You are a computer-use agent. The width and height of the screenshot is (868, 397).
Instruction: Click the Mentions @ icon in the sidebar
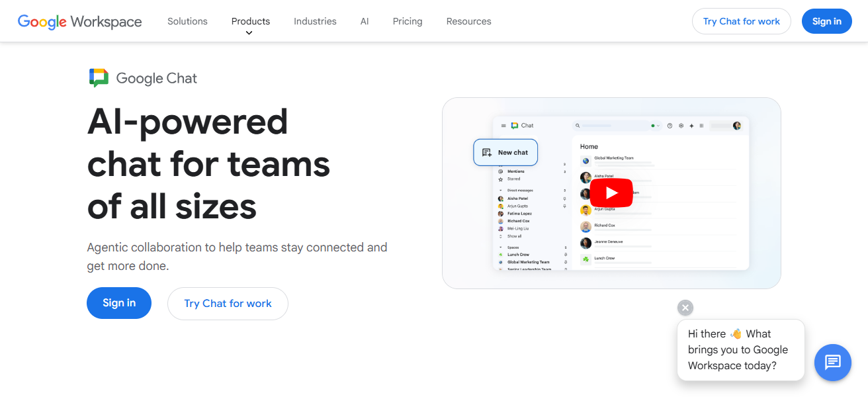500,171
